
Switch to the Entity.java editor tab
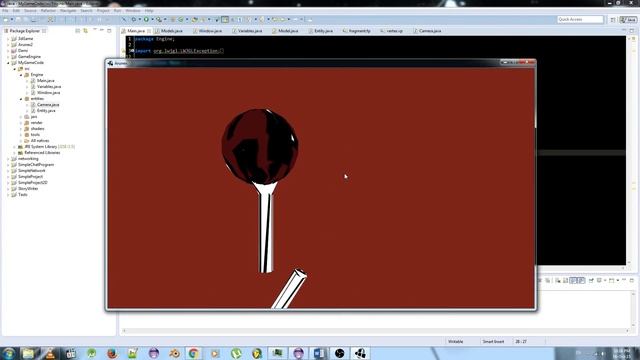coord(323,31)
